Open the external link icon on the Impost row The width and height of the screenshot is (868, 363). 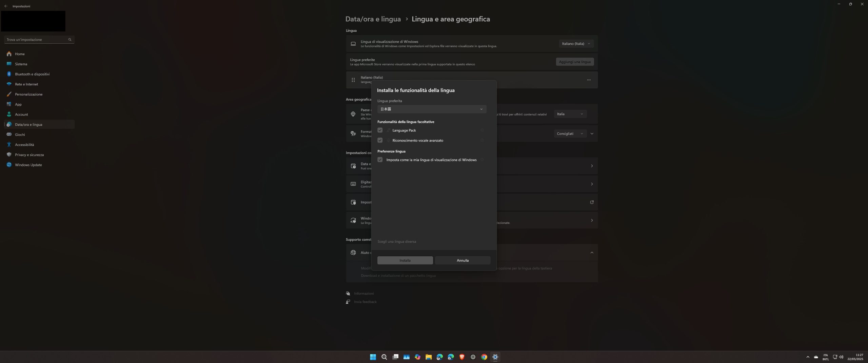pos(592,202)
